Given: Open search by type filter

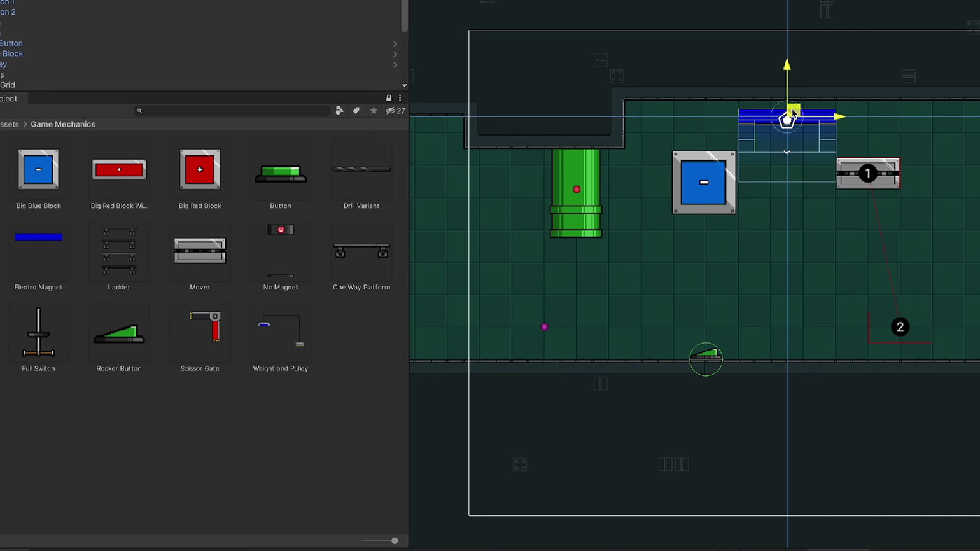Looking at the screenshot, I should [339, 111].
